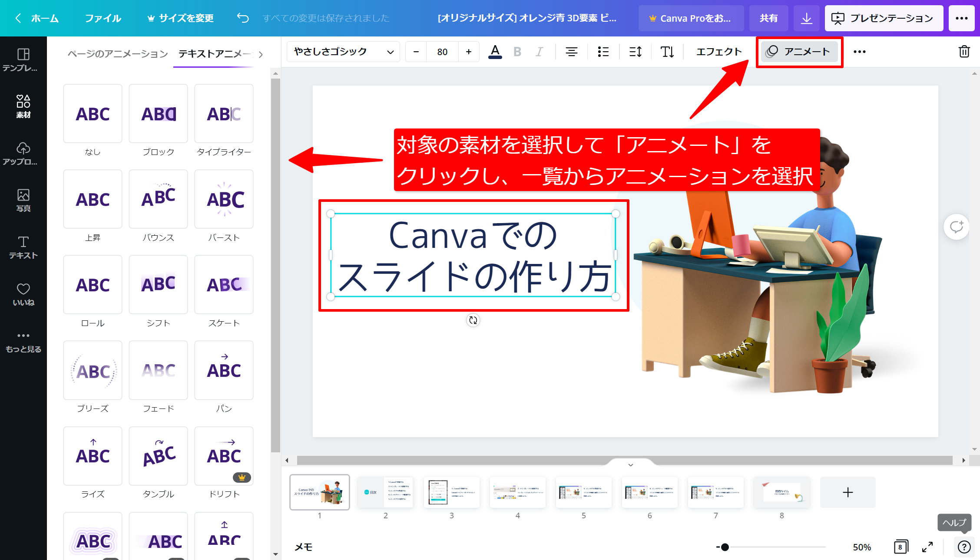Image resolution: width=980 pixels, height=560 pixels.
Task: Open the page grid view icon
Action: pyautogui.click(x=900, y=547)
